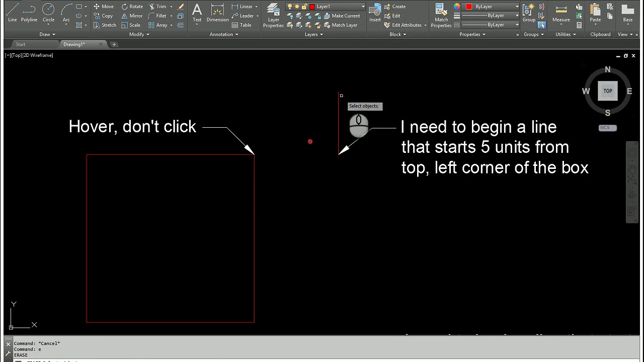Click the Leader annotation tool
This screenshot has height=362, width=644.
243,16
